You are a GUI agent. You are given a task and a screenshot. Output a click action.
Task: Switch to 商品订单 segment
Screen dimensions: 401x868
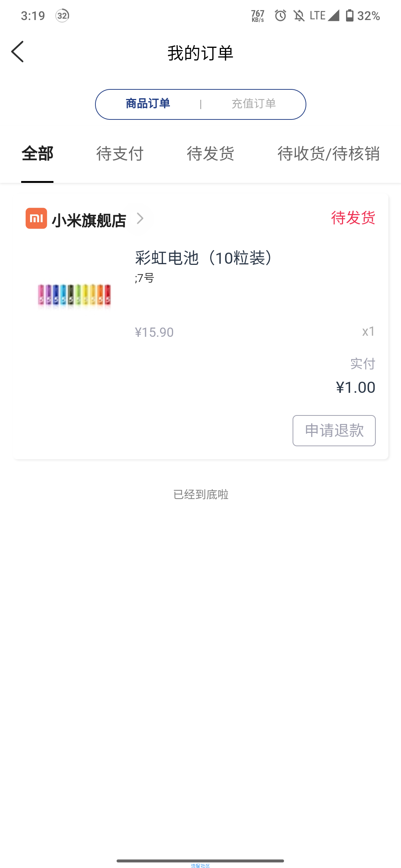(148, 103)
